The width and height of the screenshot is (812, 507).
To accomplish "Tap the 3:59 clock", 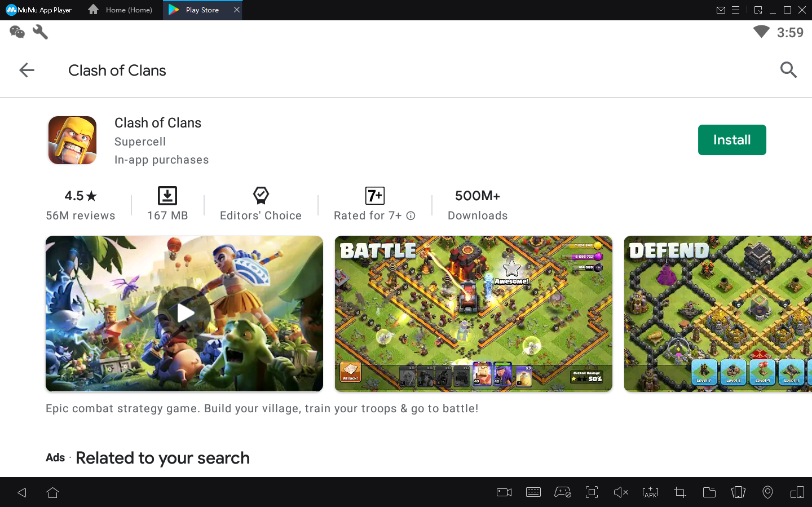I will pyautogui.click(x=790, y=33).
